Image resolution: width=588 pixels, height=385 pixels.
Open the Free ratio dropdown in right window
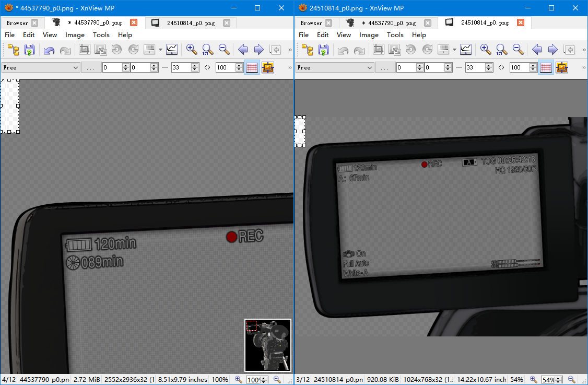point(334,67)
